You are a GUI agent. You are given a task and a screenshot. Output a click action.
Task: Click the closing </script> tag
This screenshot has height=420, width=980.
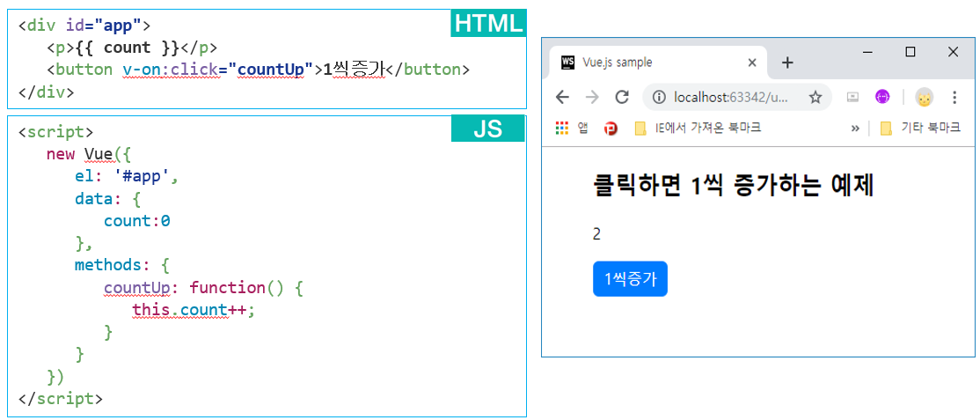click(61, 397)
